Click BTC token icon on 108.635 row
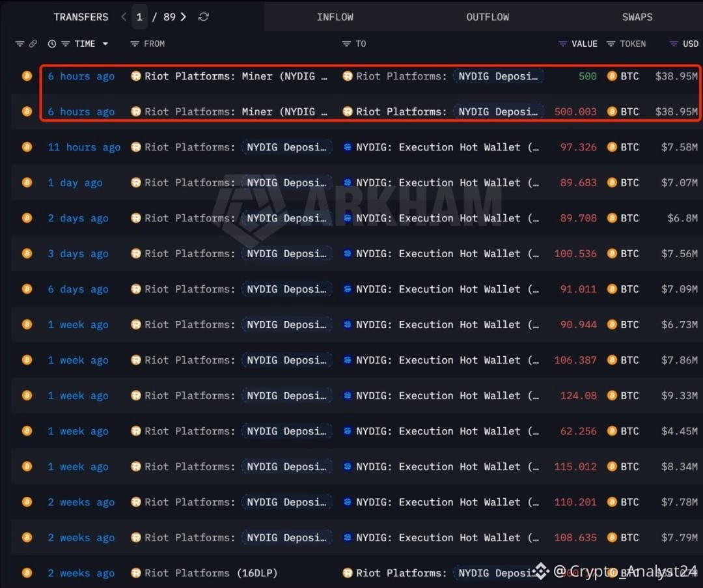The width and height of the screenshot is (703, 588). [612, 537]
